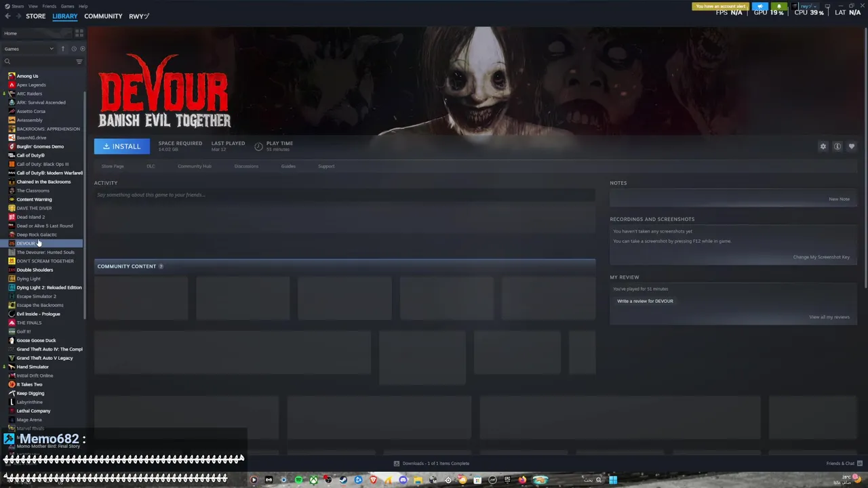
Task: Click Write a review for DEVOUR
Action: tap(645, 301)
